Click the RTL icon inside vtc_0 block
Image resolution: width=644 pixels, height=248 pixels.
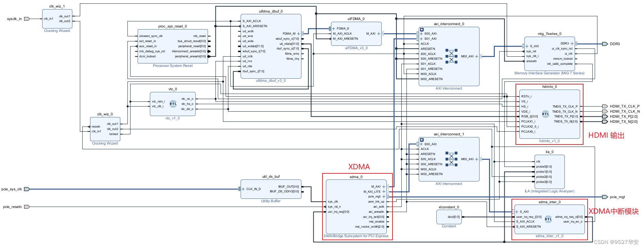pyautogui.click(x=173, y=104)
